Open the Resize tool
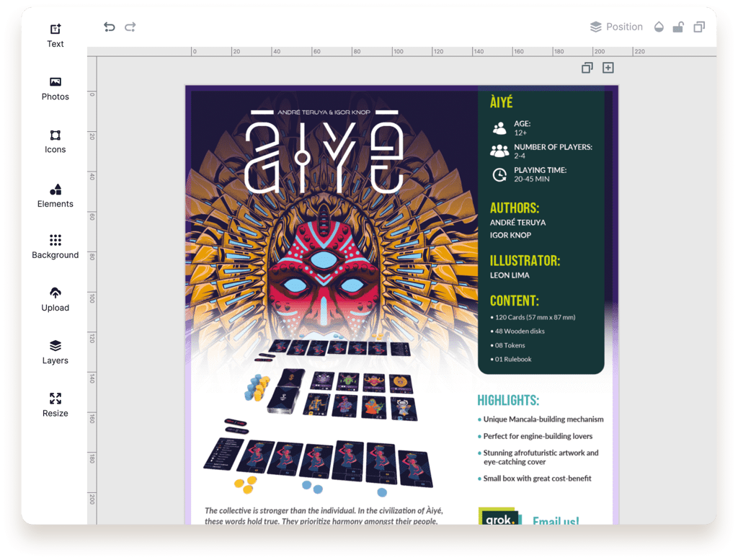The width and height of the screenshot is (738, 560). point(55,405)
